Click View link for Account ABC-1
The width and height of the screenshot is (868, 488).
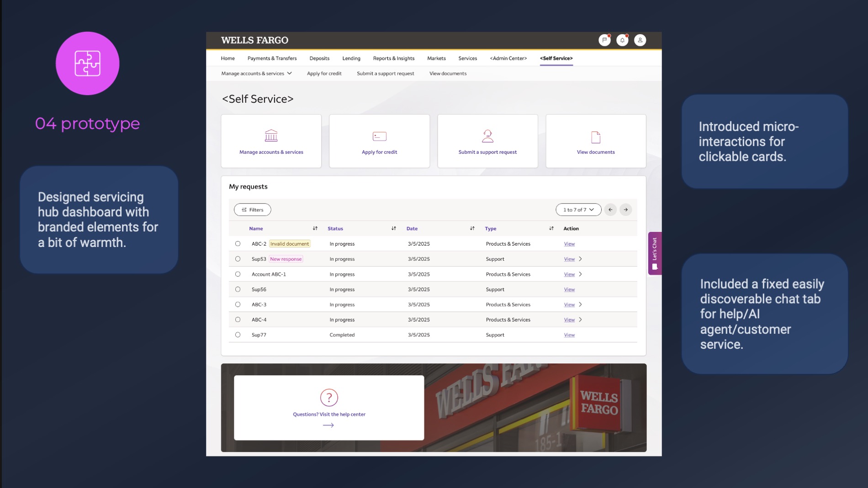[569, 274]
